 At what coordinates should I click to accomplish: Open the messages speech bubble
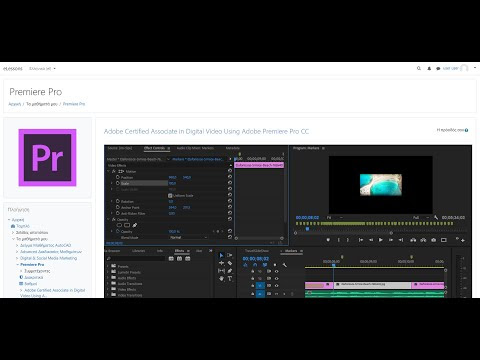click(438, 68)
